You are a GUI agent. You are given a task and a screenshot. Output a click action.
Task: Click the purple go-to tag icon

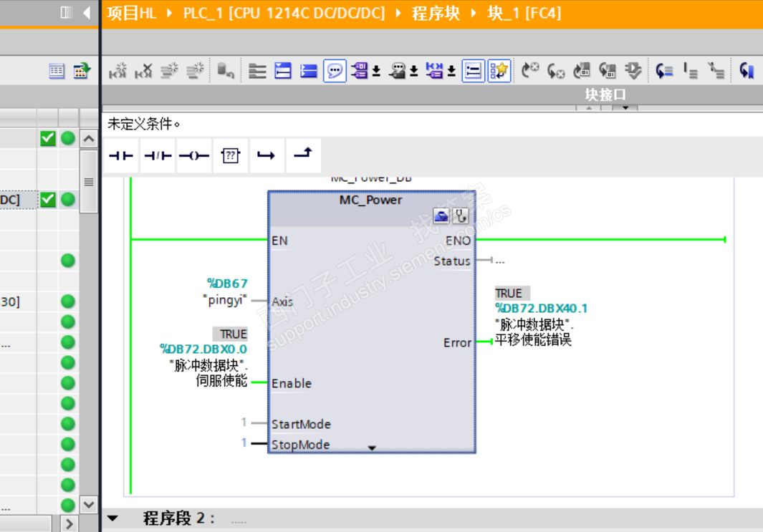tap(435, 71)
